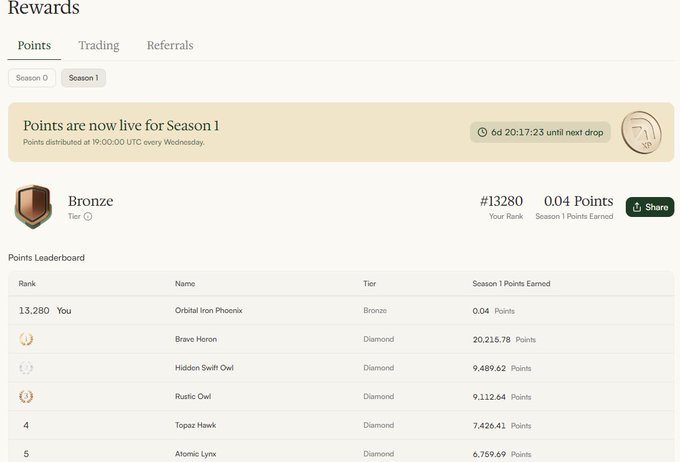The width and height of the screenshot is (680, 462).
Task: Click the rank 1 gold laurel icon
Action: tap(26, 339)
